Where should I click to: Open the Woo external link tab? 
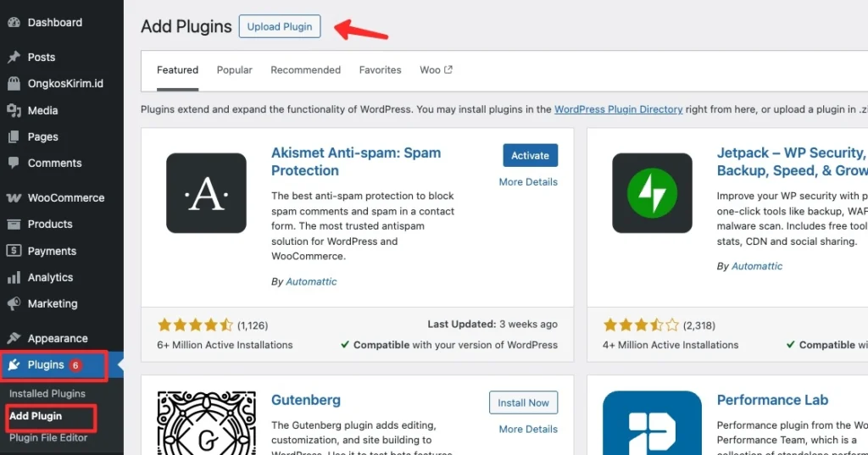436,70
